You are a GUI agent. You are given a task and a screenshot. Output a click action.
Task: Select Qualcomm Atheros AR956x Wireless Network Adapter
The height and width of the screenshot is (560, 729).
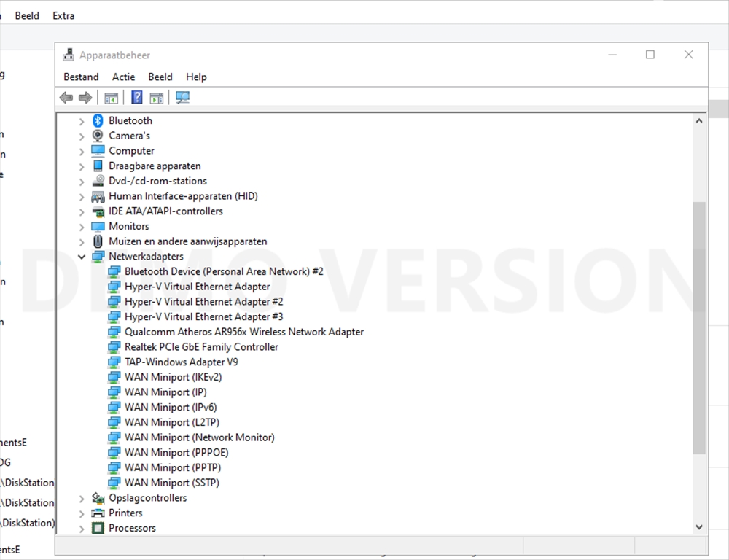pyautogui.click(x=243, y=332)
